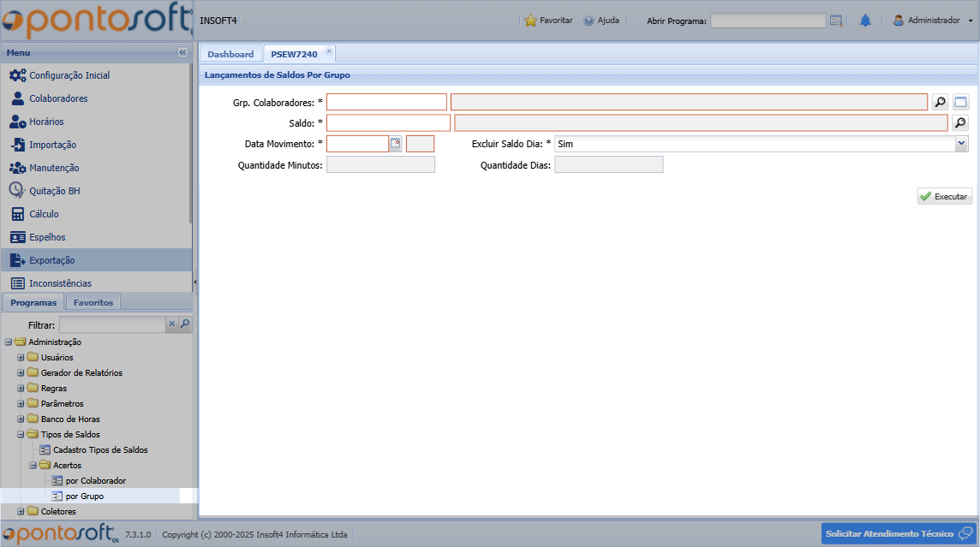Click the Favoritar star icon
This screenshot has height=547, width=980.
530,21
